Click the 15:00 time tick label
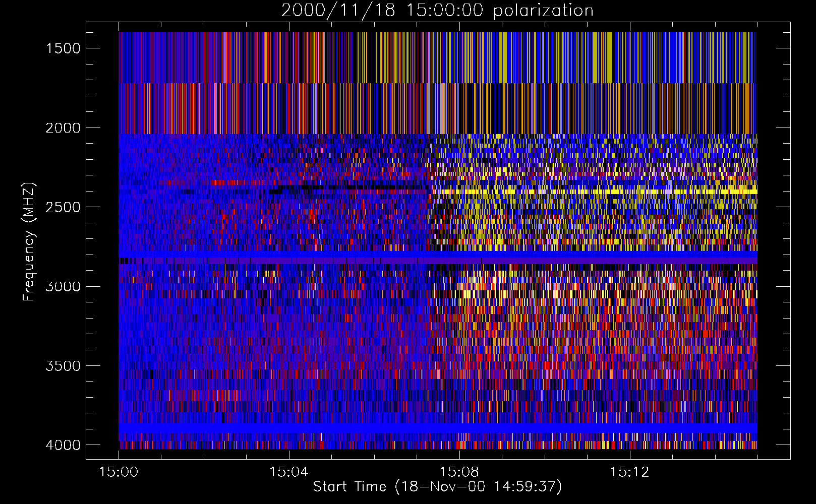816x504 pixels. point(119,472)
